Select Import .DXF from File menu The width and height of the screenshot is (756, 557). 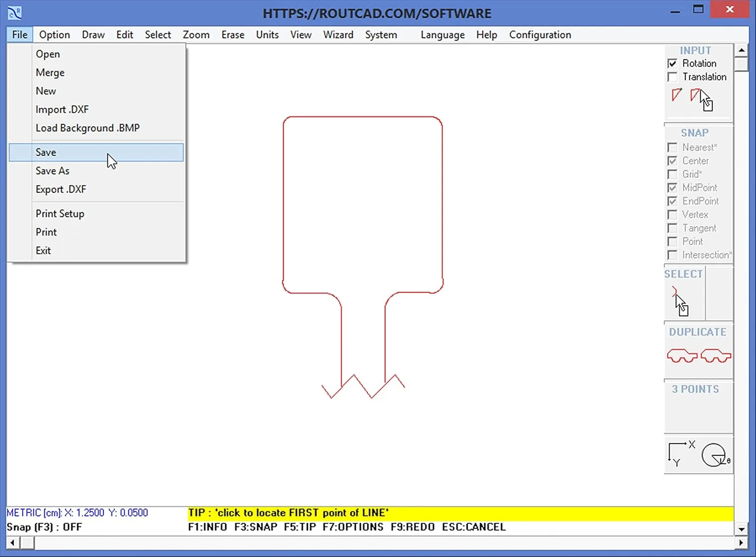[62, 109]
